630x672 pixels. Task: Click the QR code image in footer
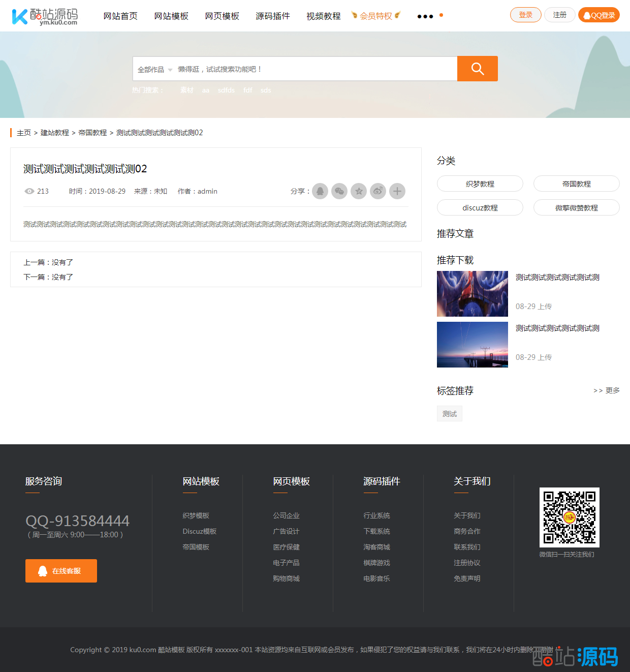[569, 517]
